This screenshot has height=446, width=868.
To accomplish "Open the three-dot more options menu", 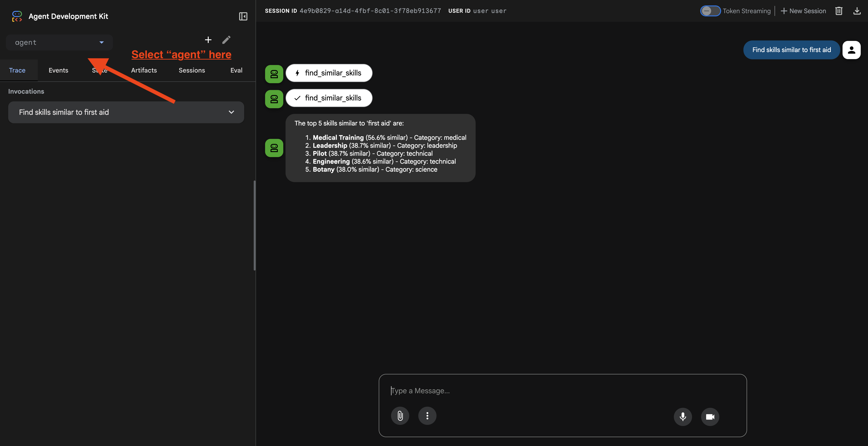I will click(x=427, y=416).
